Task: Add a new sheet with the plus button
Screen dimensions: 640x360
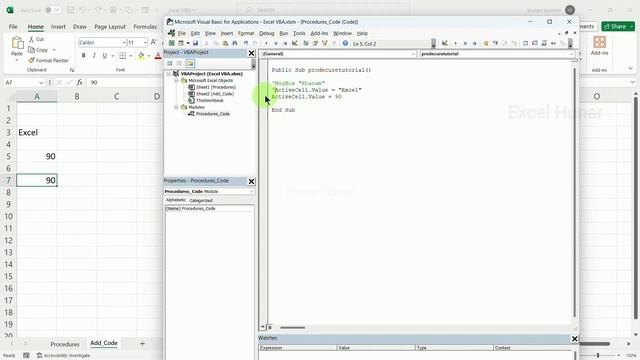Action: [x=142, y=344]
